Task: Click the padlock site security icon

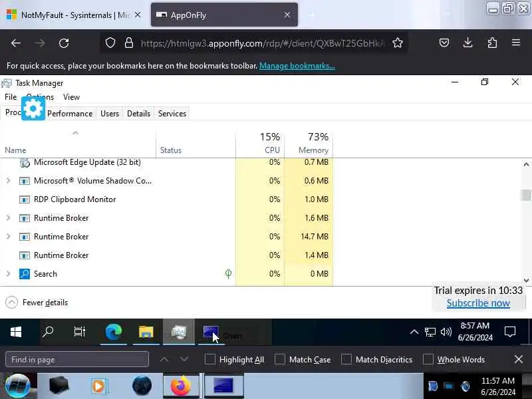Action: click(129, 43)
